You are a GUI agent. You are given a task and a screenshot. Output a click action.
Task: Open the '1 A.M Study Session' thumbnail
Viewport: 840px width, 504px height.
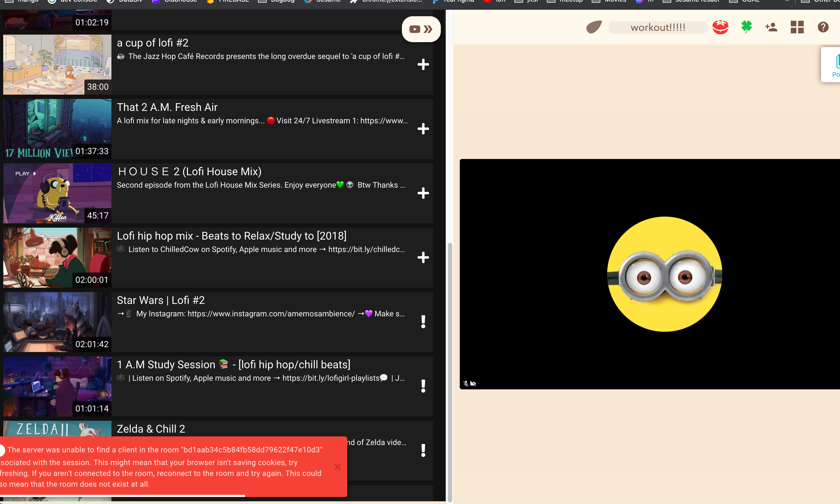pyautogui.click(x=57, y=386)
